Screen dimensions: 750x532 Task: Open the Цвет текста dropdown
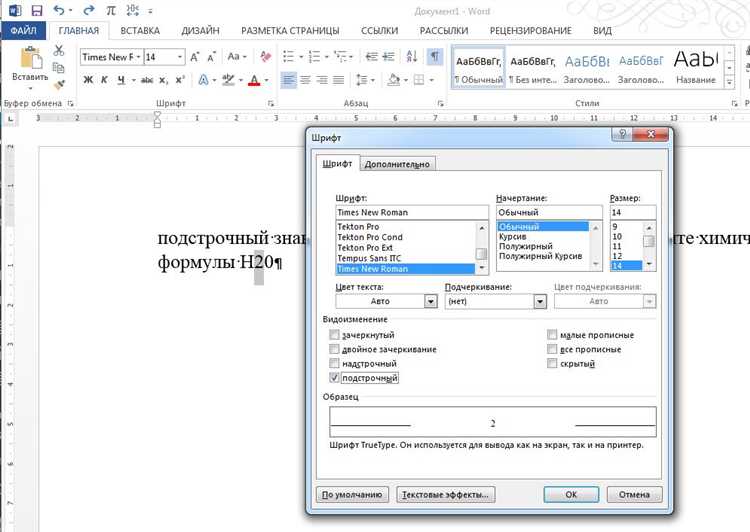tap(430, 301)
